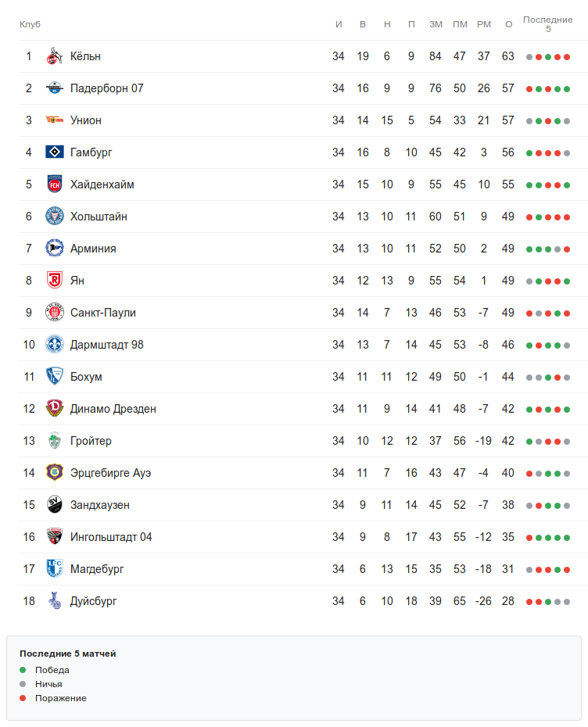Click the green Победа legend dot
Viewport: 588px width, 727px height.
point(23,670)
